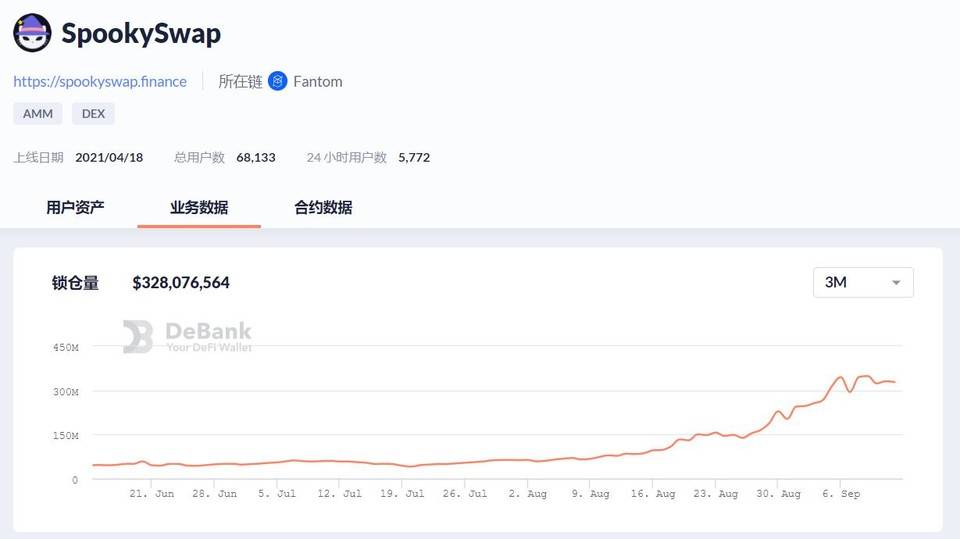Click the 30. Aug x-axis label

pos(778,493)
